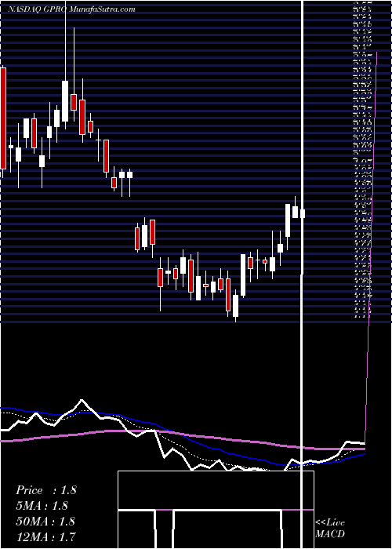Select the last white candlestick at the right of the chart
Viewport: 392px width, 549px height.
click(303, 213)
